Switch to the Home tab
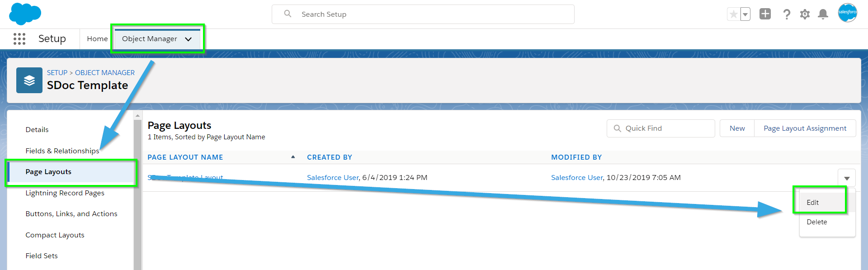 [x=97, y=39]
